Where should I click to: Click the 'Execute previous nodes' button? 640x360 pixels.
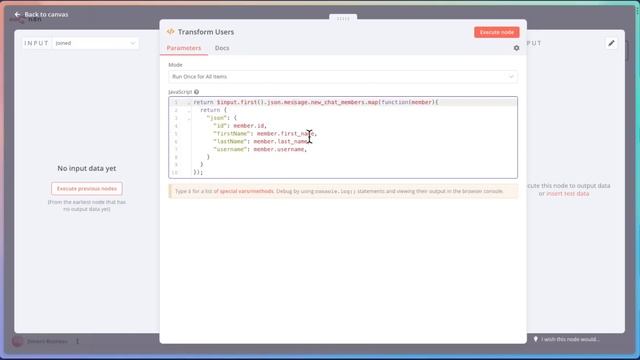[x=87, y=189]
